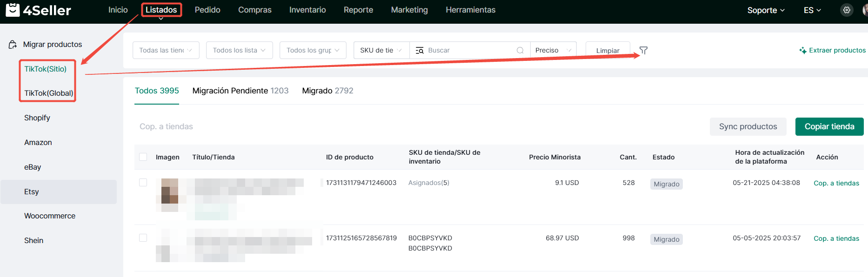Select Shein in the sidebar

click(33, 240)
